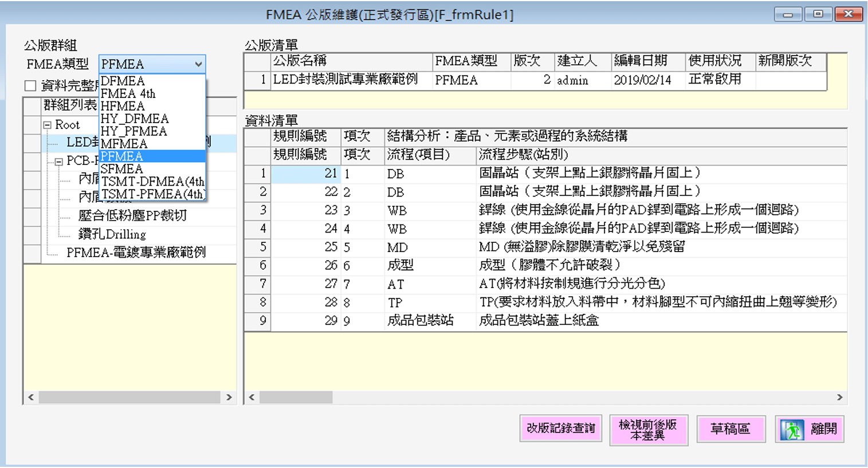Viewport: 868px width, 468px height.
Task: Click rule number 21 cell
Action: [x=306, y=174]
